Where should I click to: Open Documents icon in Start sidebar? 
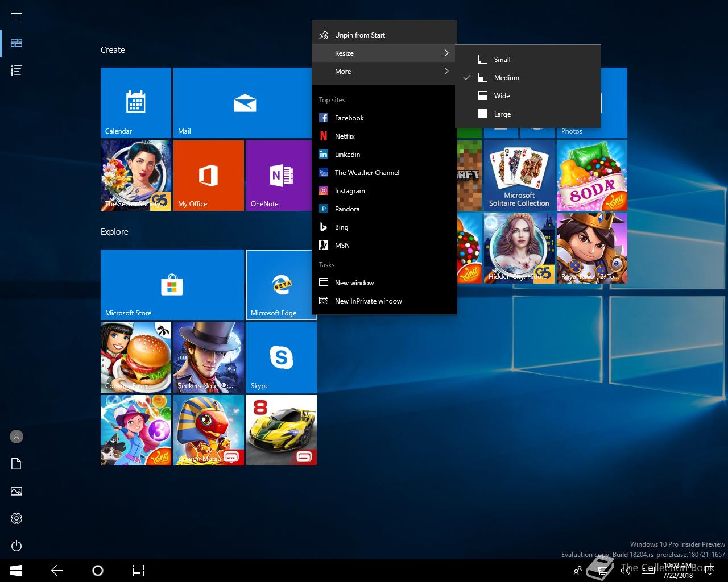(x=16, y=464)
